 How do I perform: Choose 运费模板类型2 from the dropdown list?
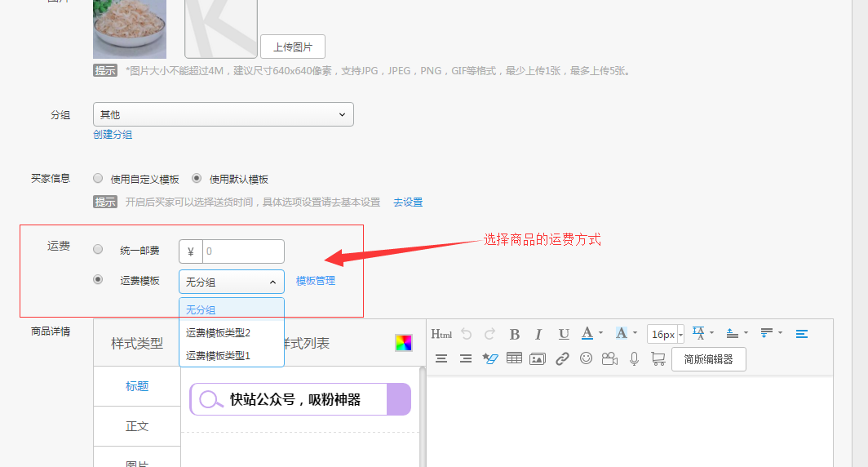tap(218, 332)
